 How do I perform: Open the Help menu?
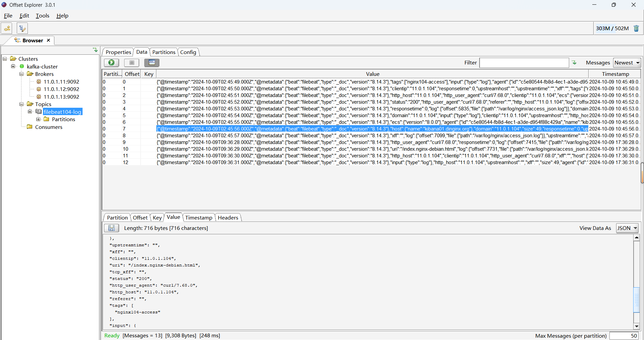62,16
